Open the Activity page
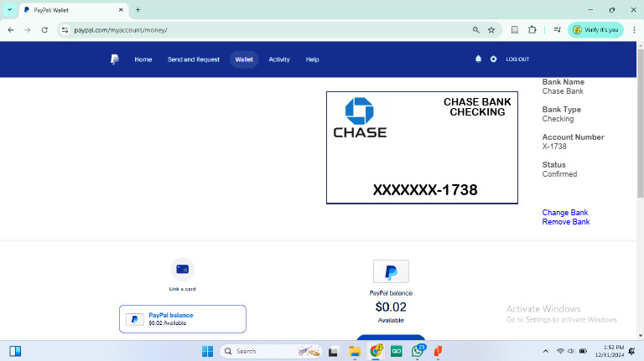The width and height of the screenshot is (644, 361). coord(279,59)
